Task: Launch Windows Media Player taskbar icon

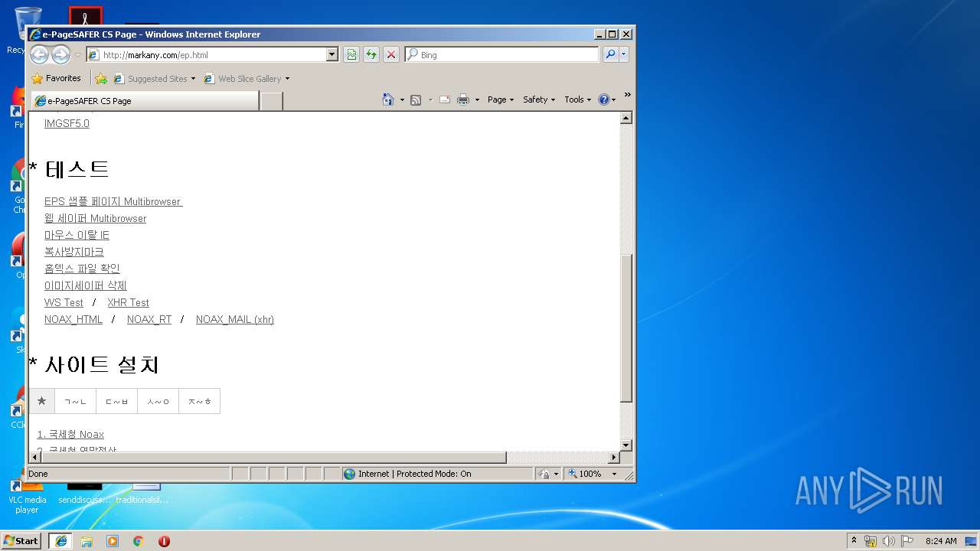Action: (x=113, y=540)
